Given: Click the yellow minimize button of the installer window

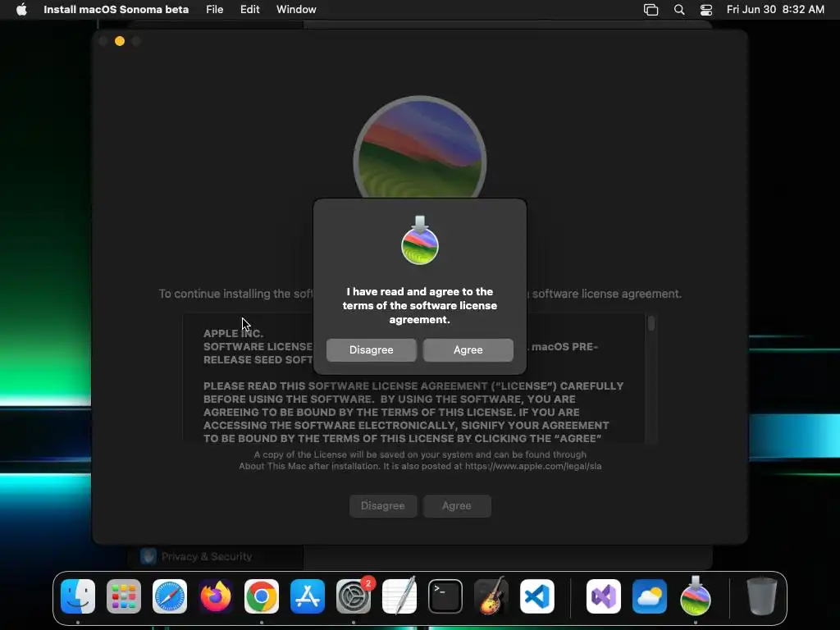Looking at the screenshot, I should click(120, 41).
